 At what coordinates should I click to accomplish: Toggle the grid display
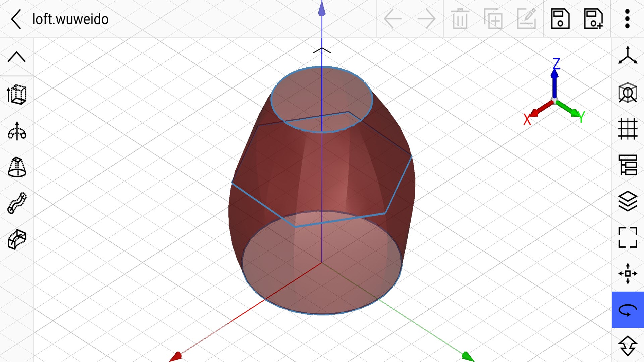coord(628,129)
